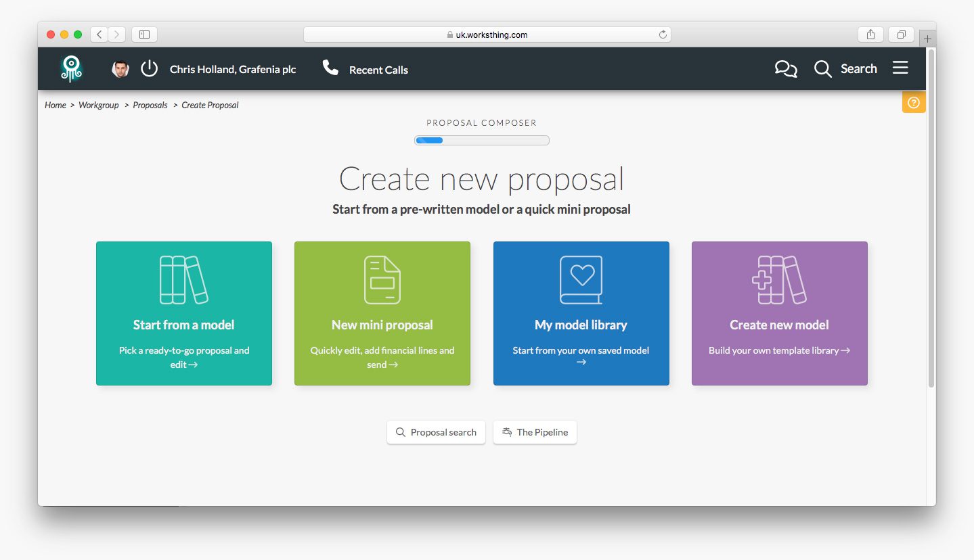Screen dimensions: 974x560
Task: Click the tap icon in The Pipeline
Action: coord(507,432)
